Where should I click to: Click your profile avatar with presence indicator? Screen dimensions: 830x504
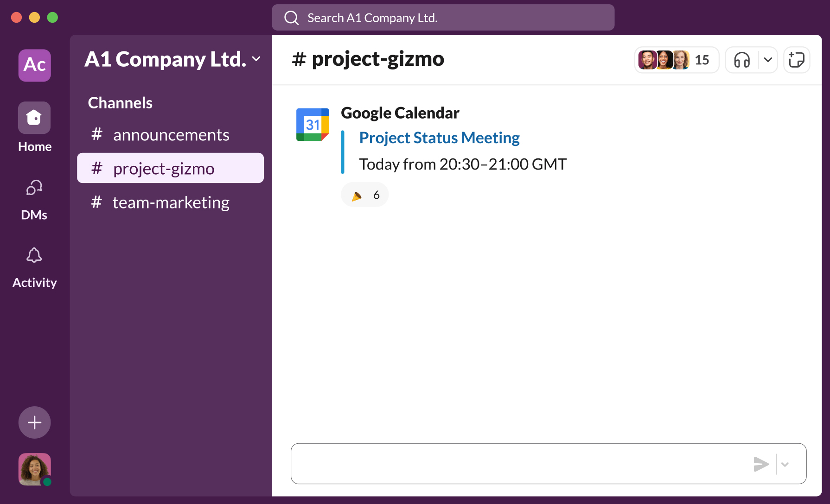point(34,469)
